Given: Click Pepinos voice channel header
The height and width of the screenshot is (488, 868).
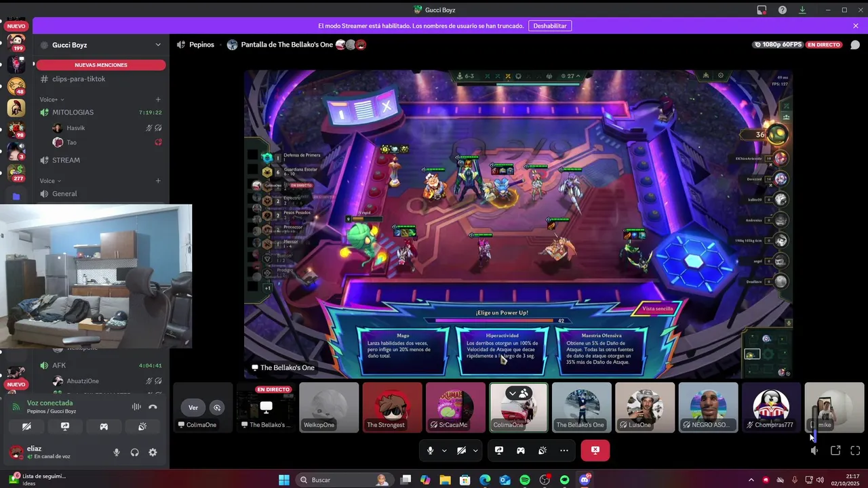Looking at the screenshot, I should coord(195,45).
